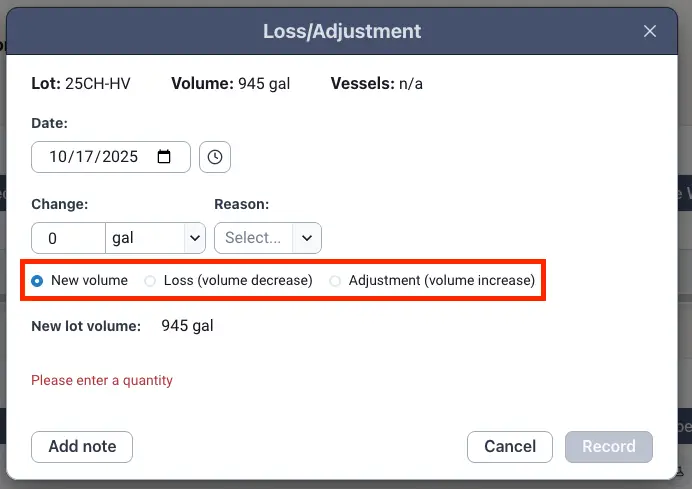Click the clock icon button beside the date
692x489 pixels.
[x=215, y=157]
